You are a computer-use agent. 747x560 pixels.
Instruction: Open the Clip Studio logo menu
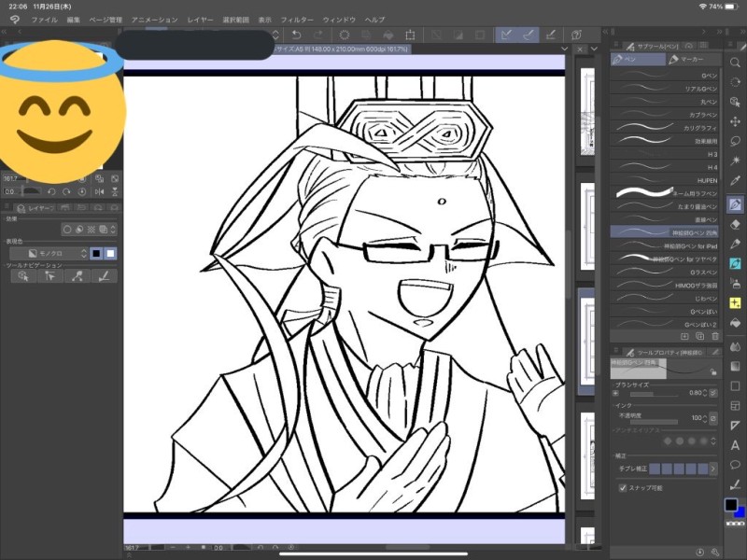coord(15,20)
